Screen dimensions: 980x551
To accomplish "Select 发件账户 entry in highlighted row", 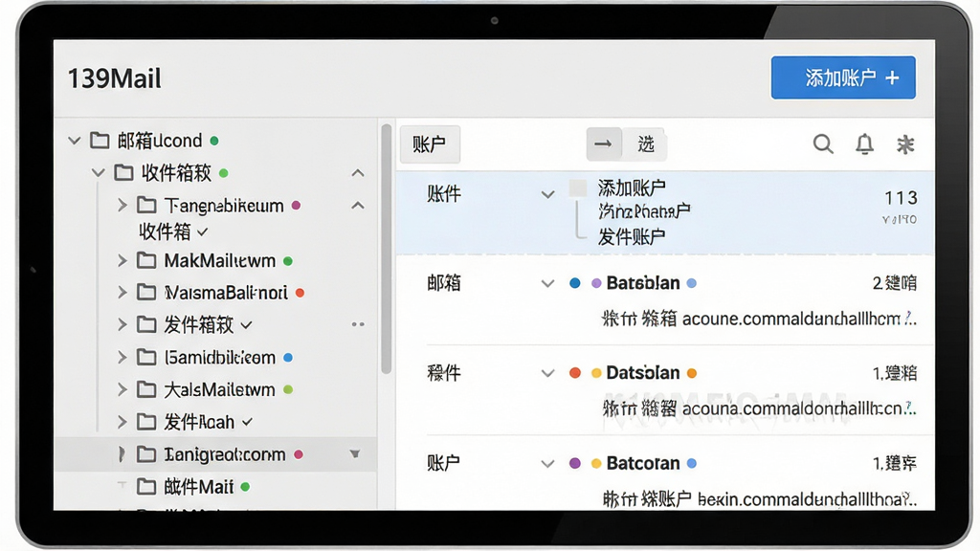I will [632, 237].
